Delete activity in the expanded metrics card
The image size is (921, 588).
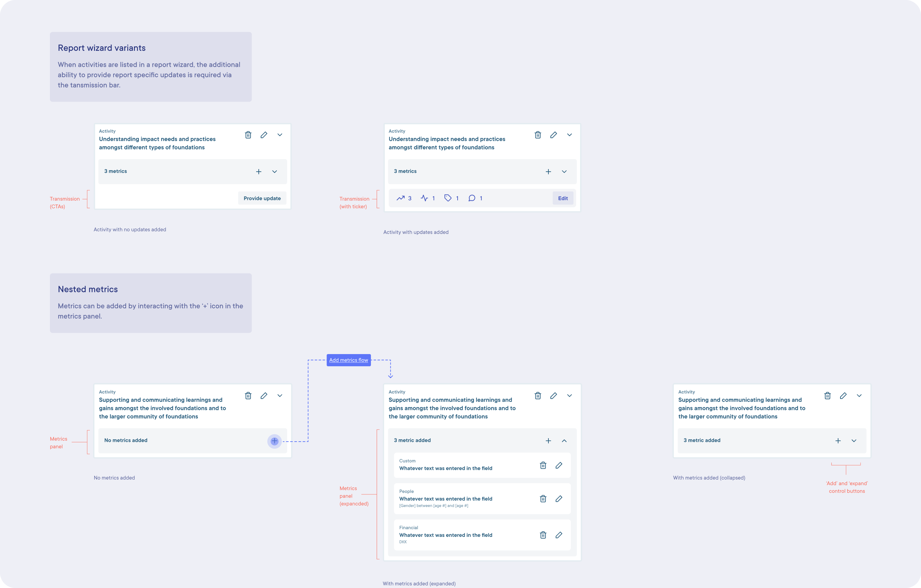(x=538, y=396)
